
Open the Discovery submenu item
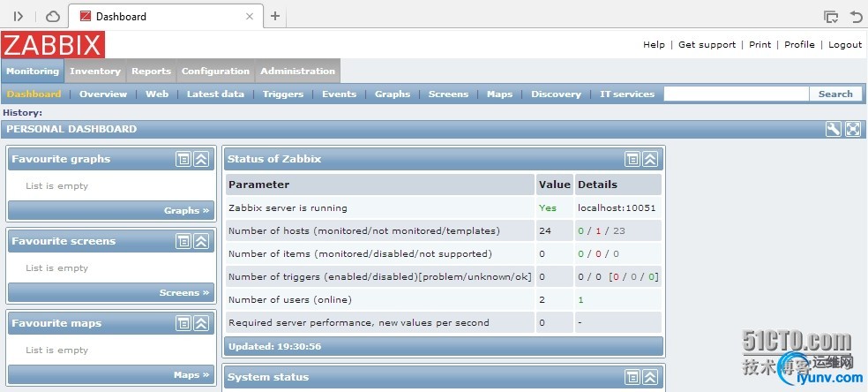[557, 94]
